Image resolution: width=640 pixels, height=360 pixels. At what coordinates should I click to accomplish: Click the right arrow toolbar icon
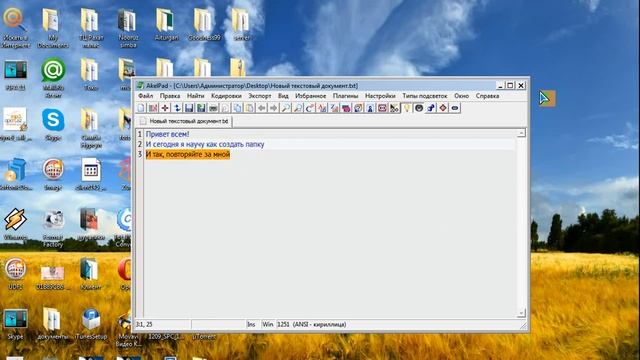click(273, 108)
